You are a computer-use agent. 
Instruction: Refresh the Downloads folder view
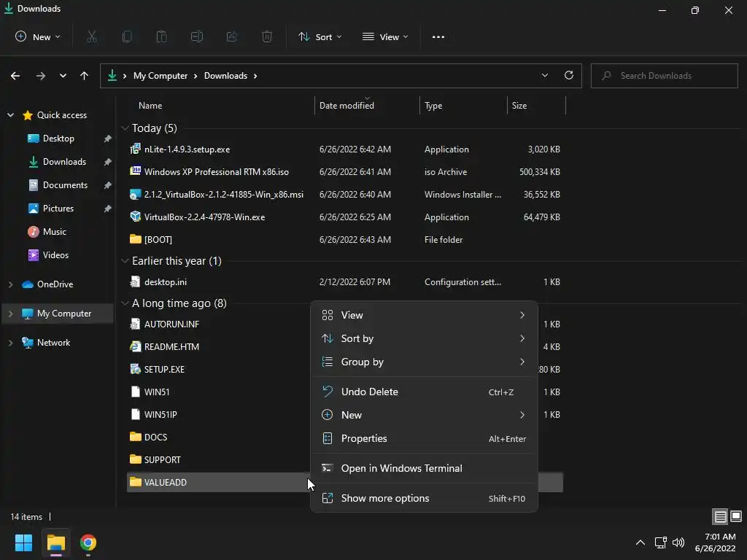pyautogui.click(x=569, y=75)
